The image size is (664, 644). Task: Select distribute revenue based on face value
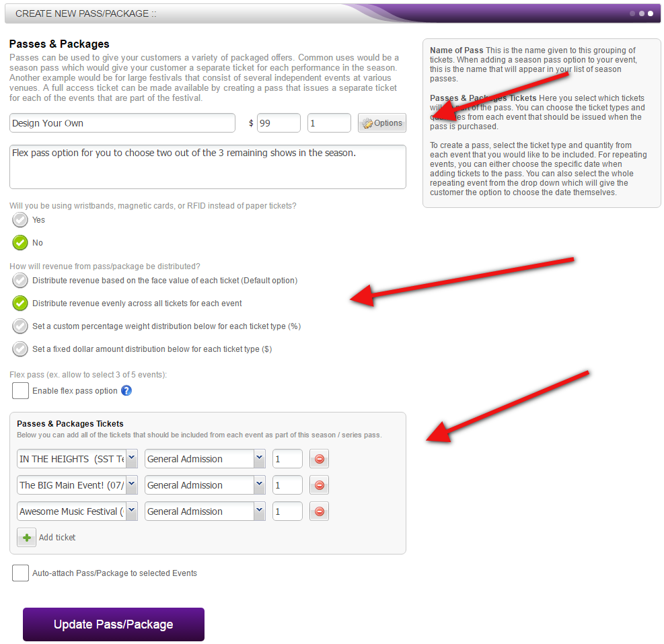20,281
